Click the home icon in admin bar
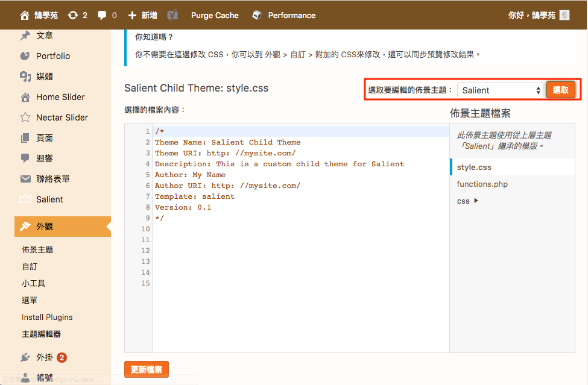Viewport: 588px width, 385px height. [x=25, y=15]
